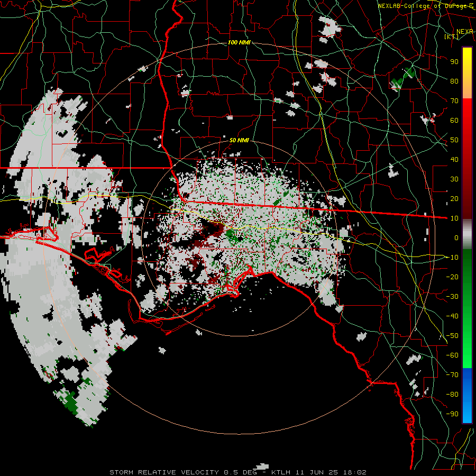This screenshot has height=476, width=476.
Task: Select the -60 colorbar value
Action: coord(452,355)
